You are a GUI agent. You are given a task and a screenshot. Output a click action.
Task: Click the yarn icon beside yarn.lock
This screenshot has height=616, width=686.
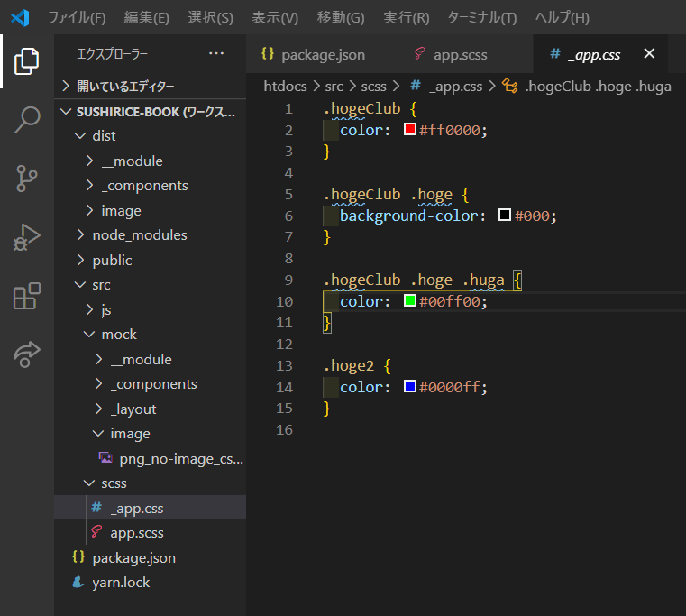tap(78, 582)
